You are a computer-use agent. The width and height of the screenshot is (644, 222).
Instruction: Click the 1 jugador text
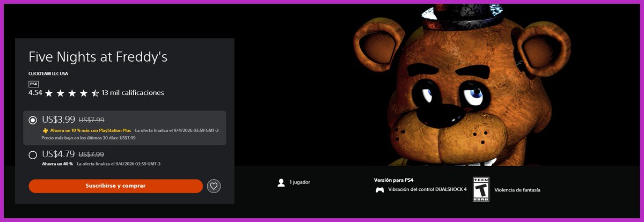coord(299,182)
